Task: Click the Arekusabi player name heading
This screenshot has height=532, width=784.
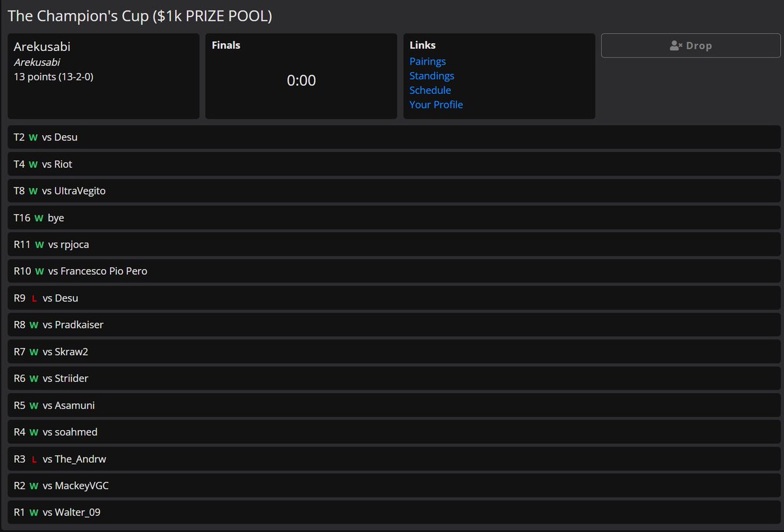Action: (x=42, y=47)
